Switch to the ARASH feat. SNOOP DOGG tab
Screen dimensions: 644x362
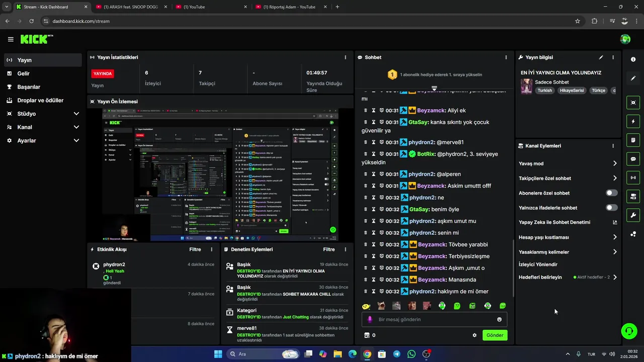(x=131, y=7)
